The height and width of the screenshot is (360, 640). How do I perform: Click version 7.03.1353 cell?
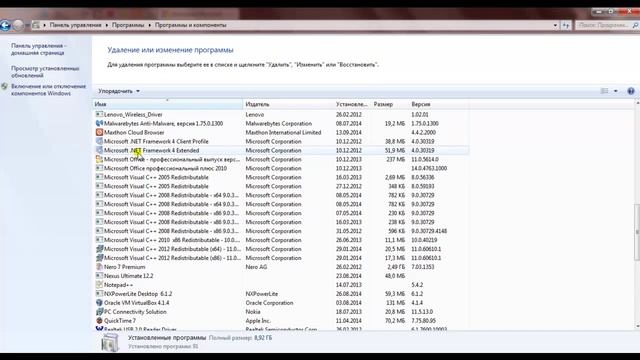423,267
